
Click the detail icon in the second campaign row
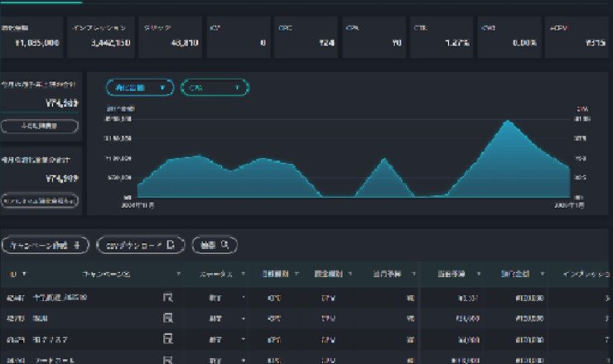tap(168, 318)
